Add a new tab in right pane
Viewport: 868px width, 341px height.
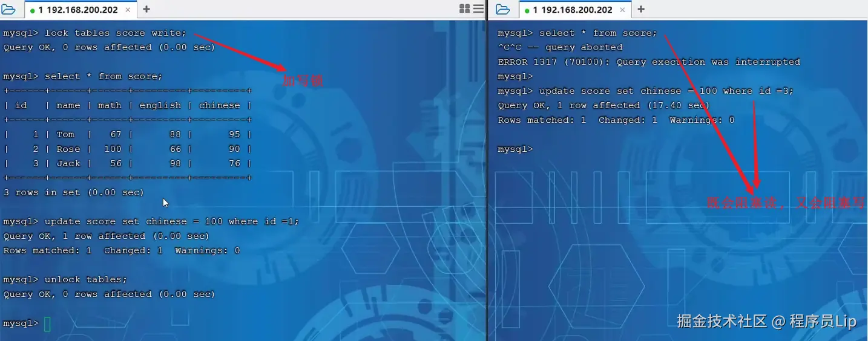[x=641, y=9]
